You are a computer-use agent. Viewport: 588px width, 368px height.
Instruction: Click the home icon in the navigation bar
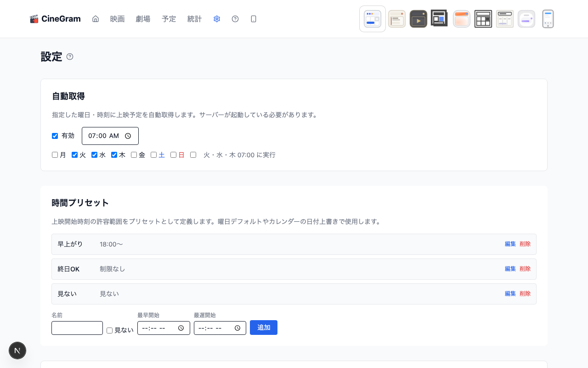[x=95, y=19]
